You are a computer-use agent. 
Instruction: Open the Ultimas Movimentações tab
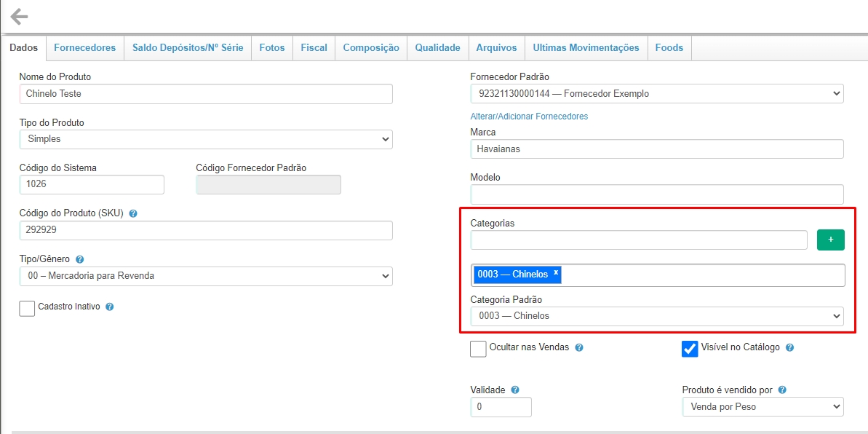pyautogui.click(x=586, y=48)
